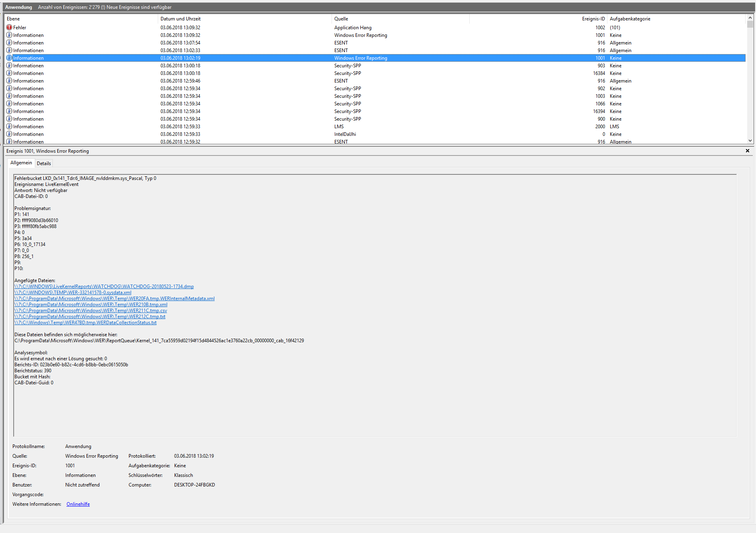Select the Application Hang error event

point(376,28)
